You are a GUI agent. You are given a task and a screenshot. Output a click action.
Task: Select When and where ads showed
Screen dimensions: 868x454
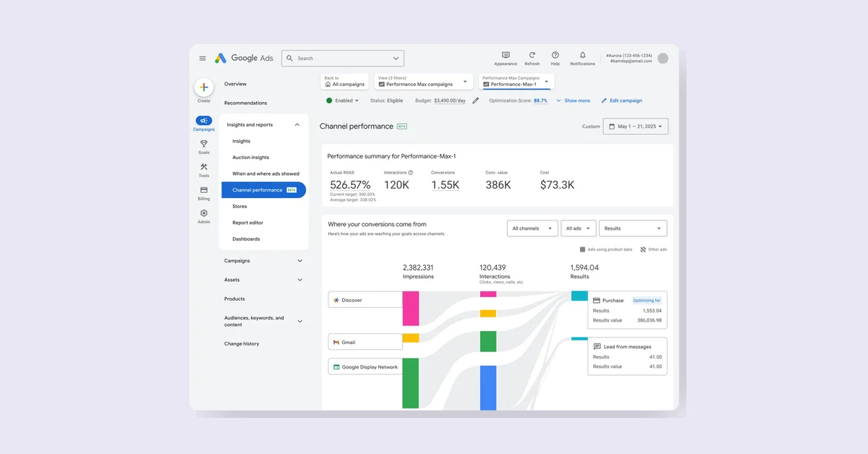pyautogui.click(x=265, y=174)
